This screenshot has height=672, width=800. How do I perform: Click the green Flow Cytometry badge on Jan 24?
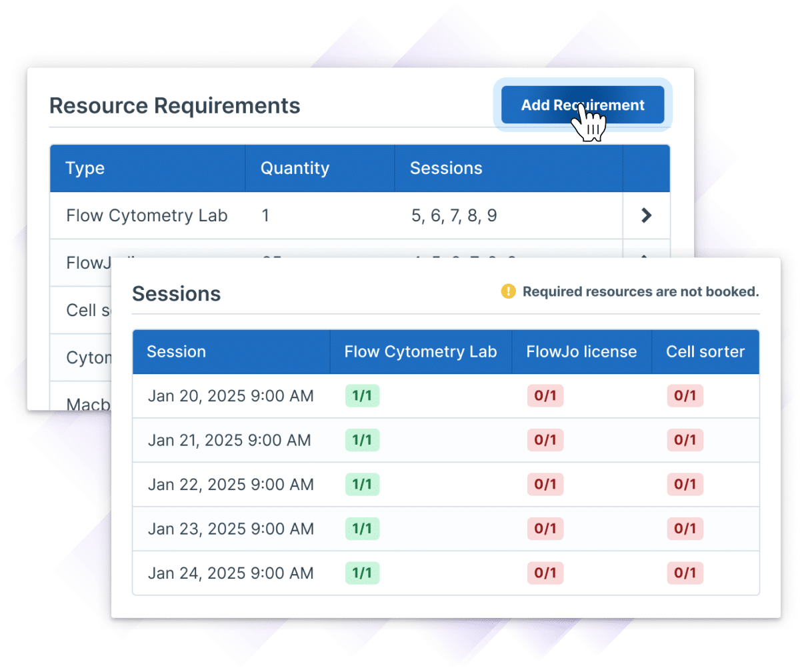pos(362,573)
